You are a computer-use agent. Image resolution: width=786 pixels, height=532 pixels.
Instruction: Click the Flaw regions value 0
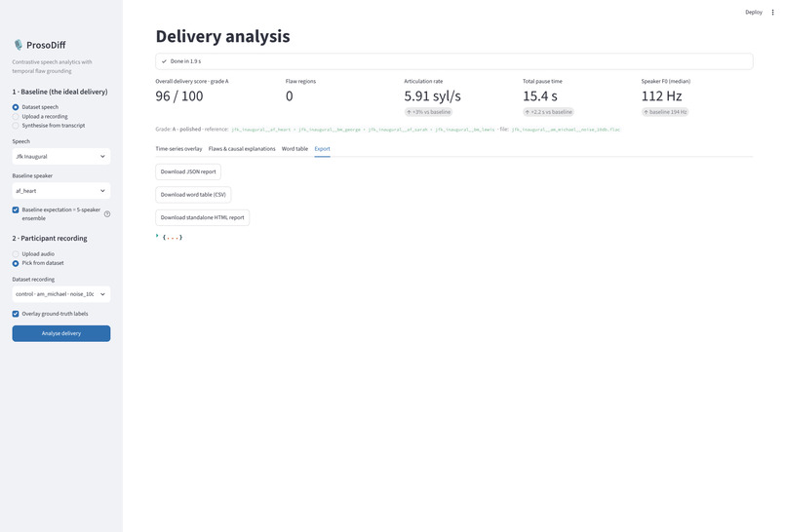(x=290, y=96)
